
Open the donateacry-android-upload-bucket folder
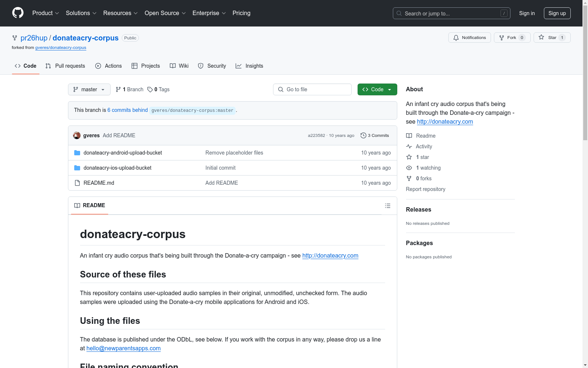coord(123,153)
